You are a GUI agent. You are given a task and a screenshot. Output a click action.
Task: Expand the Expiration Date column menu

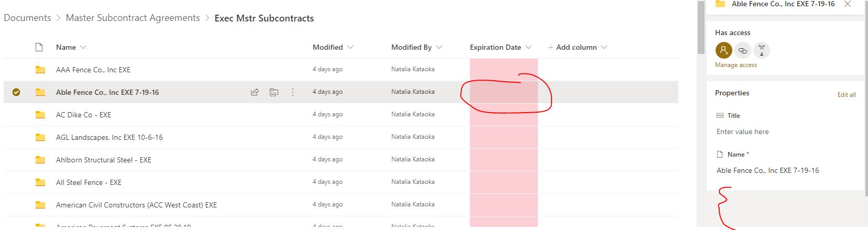[x=528, y=47]
